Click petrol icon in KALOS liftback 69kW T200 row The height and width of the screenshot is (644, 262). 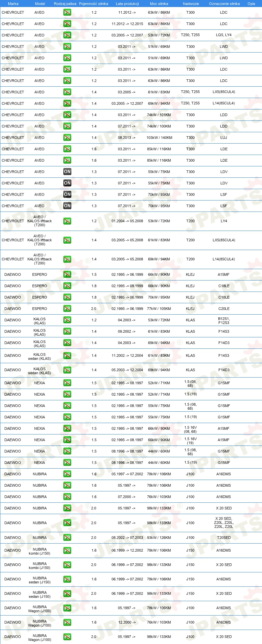67,259
